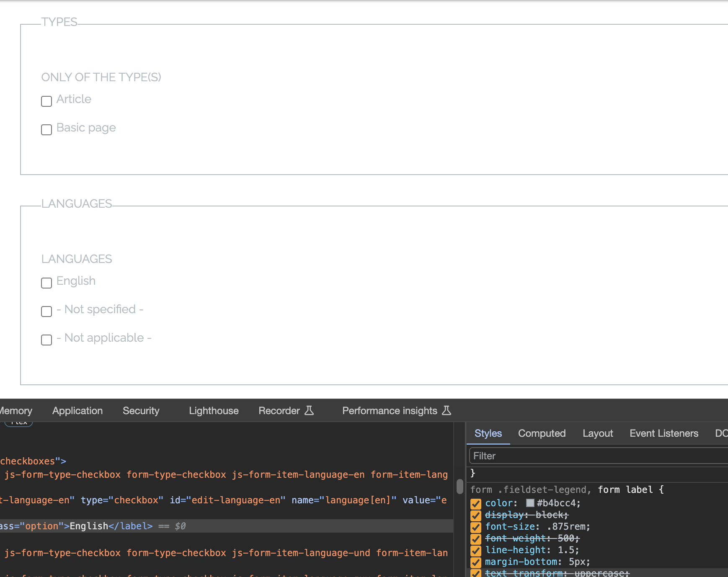Select the Event Listeners tab
728x577 pixels.
coord(663,433)
